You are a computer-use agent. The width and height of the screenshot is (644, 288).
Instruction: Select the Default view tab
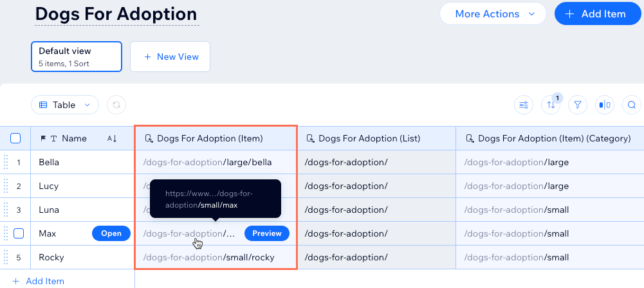coord(77,57)
